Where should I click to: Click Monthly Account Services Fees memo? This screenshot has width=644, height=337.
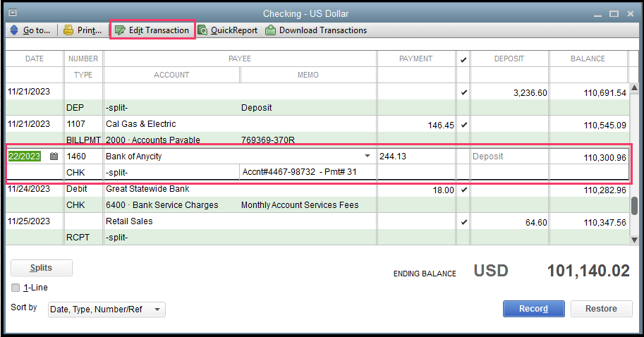coord(300,205)
